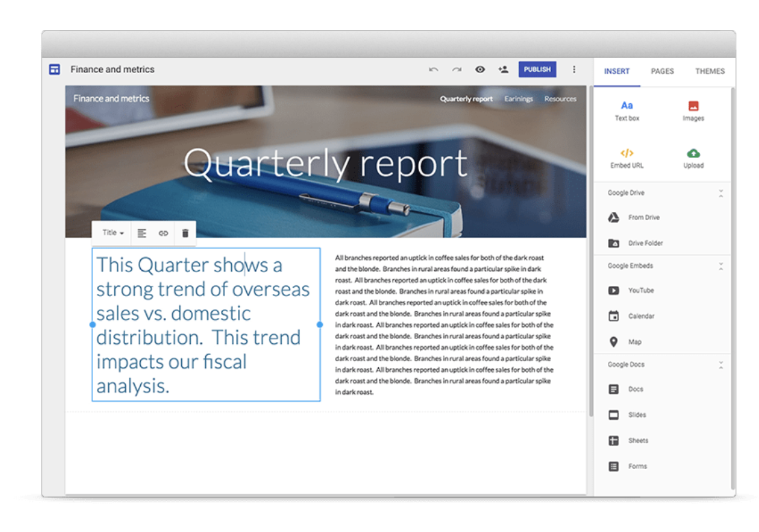Collapse the Google Embeds section
The image size is (759, 532).
pos(721,266)
